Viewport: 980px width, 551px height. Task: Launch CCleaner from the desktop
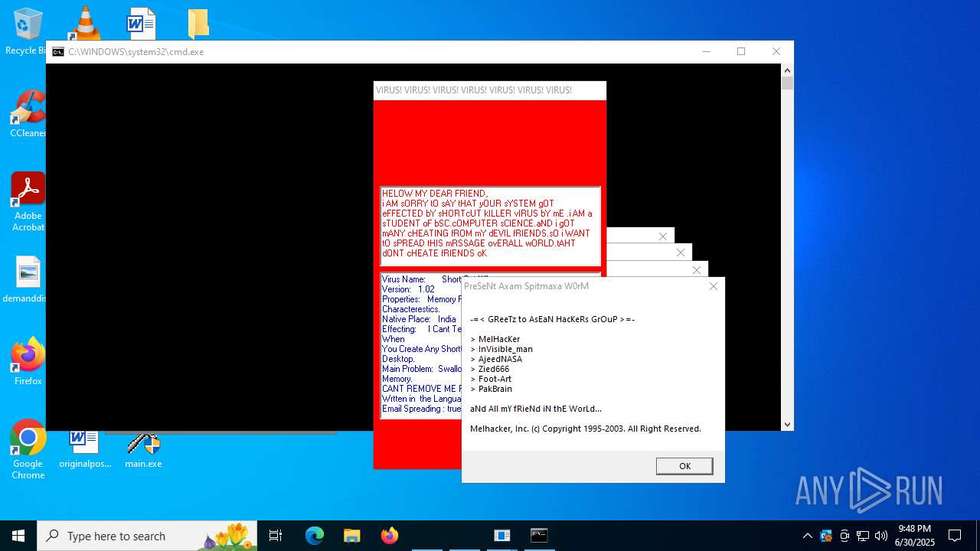(28, 114)
